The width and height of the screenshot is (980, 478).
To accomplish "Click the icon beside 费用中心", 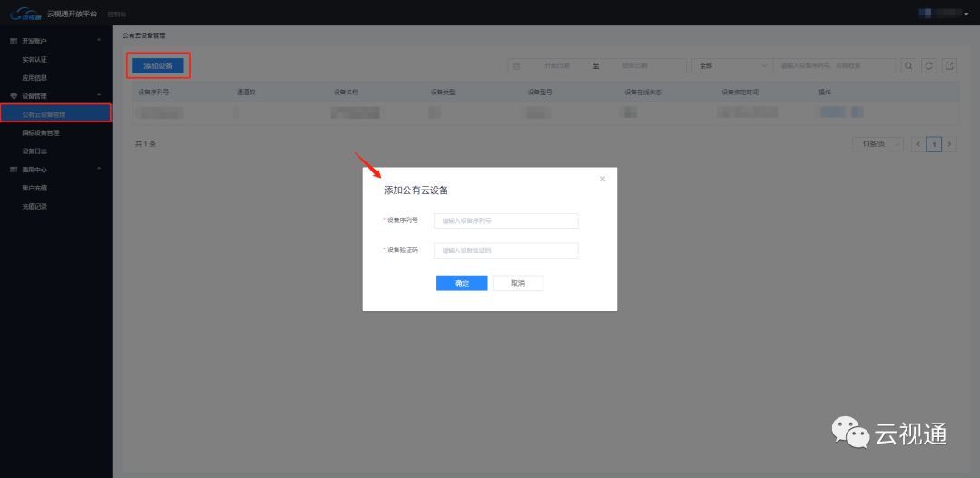I will pos(14,170).
